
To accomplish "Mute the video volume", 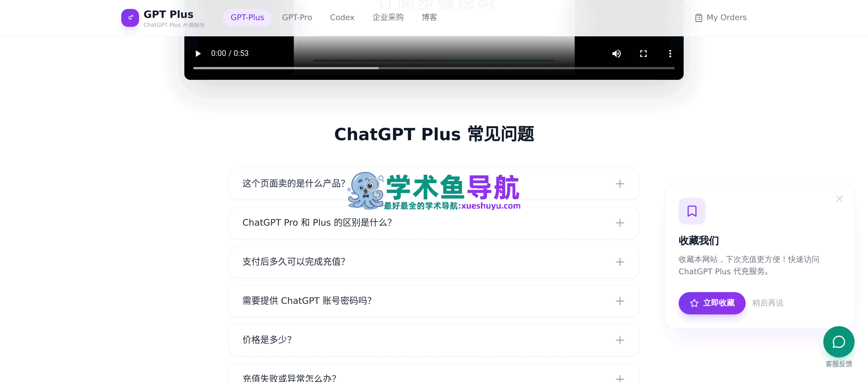I will pyautogui.click(x=616, y=53).
